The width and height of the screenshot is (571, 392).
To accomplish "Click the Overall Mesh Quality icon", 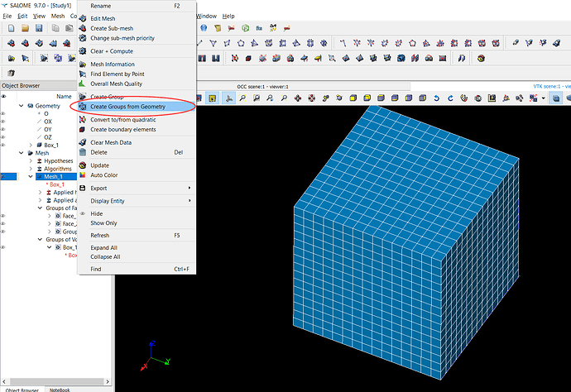I will pos(83,84).
